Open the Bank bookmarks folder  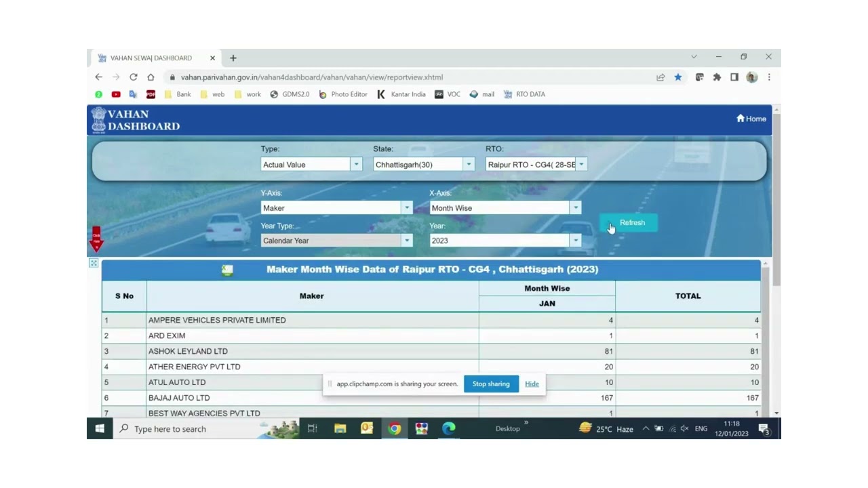pos(178,94)
